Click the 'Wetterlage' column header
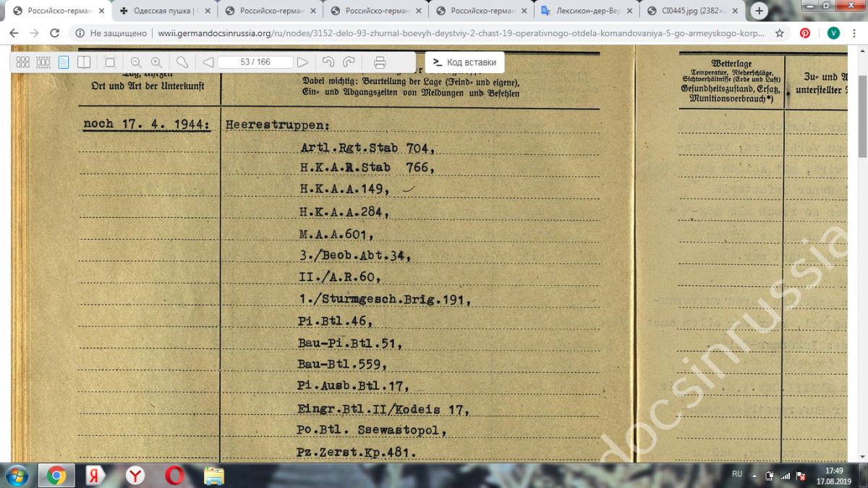 coord(731,64)
